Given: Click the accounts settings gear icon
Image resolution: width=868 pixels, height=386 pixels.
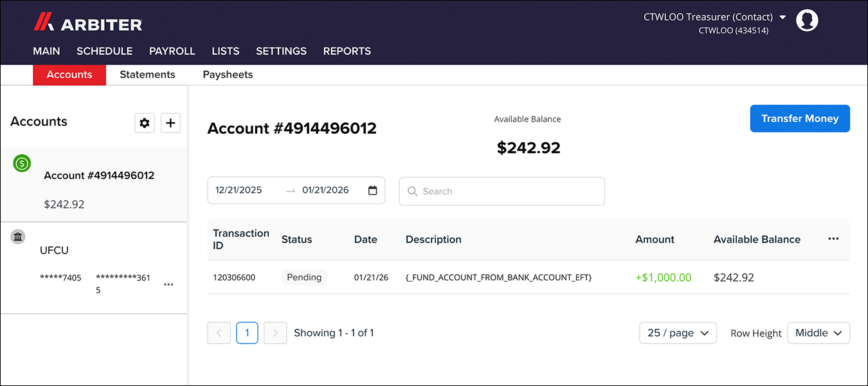Looking at the screenshot, I should click(145, 123).
